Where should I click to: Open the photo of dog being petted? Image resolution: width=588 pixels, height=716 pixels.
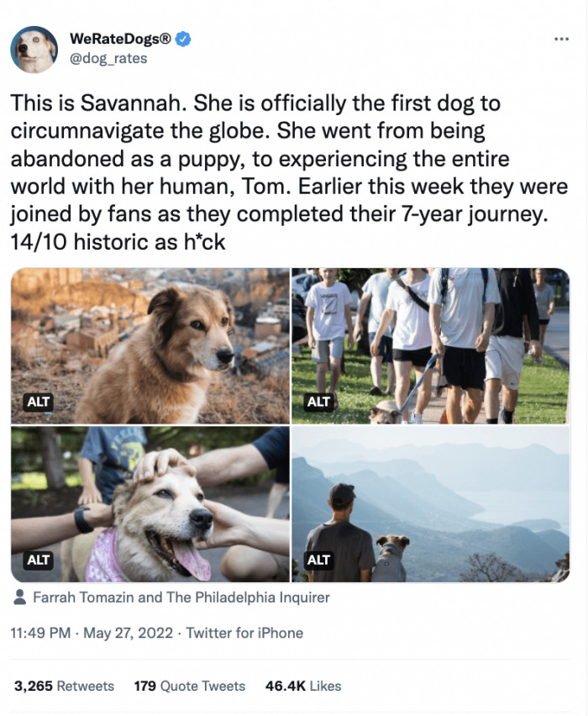pyautogui.click(x=150, y=503)
